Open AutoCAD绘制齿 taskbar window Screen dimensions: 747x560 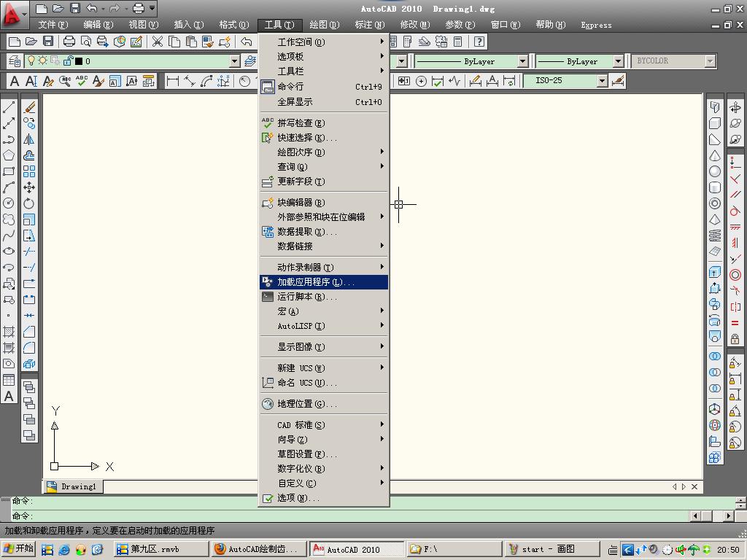(259, 549)
